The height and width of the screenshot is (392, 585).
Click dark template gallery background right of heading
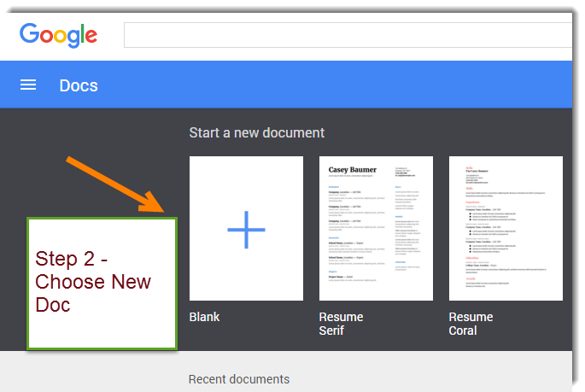tap(444, 132)
